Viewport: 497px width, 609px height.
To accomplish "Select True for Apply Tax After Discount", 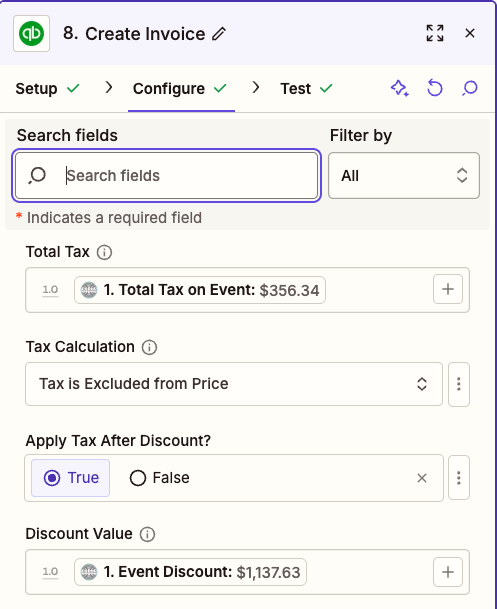I will point(71,478).
